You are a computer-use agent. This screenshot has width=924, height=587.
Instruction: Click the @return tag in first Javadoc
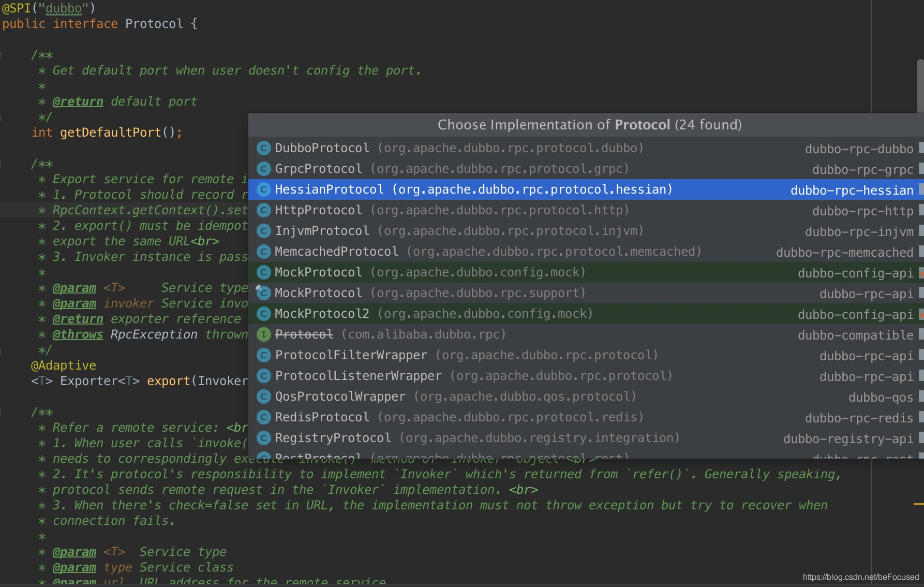[x=78, y=101]
